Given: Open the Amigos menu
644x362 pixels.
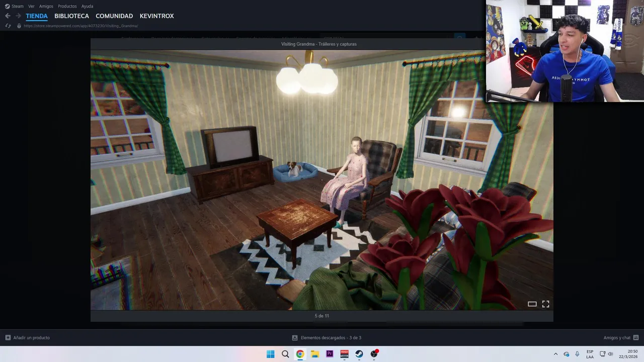Looking at the screenshot, I should point(46,6).
